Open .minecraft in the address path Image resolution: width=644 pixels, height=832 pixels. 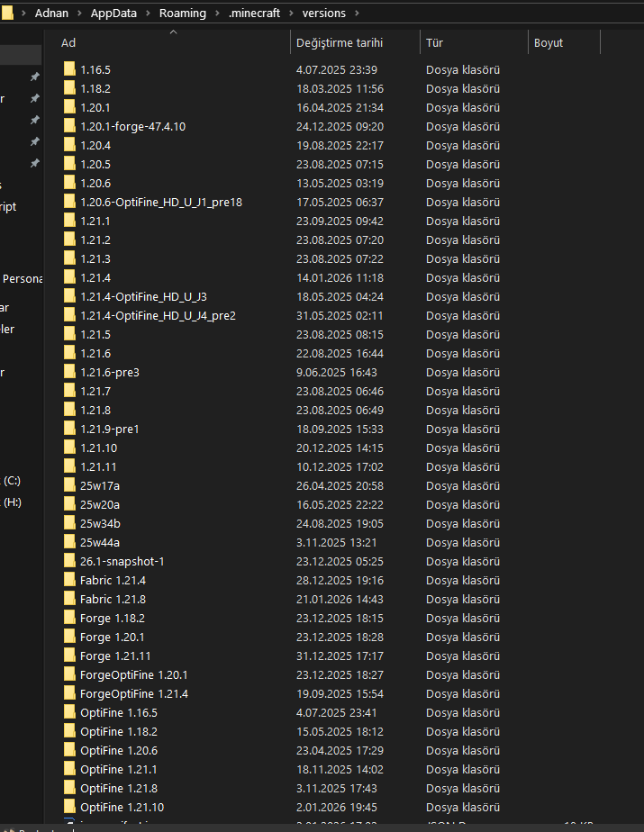coord(254,14)
